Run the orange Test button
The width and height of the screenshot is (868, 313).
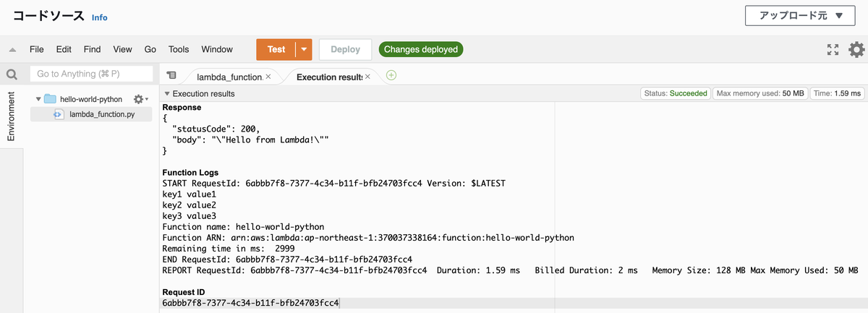276,49
